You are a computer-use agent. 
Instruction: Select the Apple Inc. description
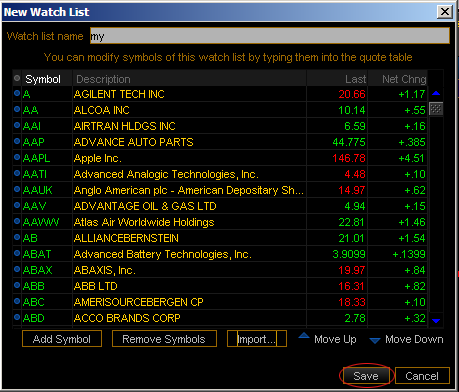coord(98,158)
